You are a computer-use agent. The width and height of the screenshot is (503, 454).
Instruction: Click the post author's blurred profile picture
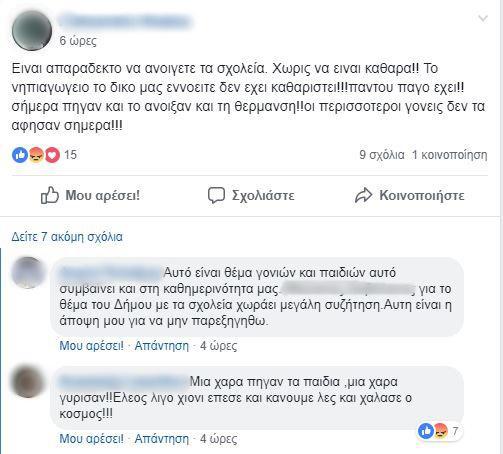[x=32, y=30]
